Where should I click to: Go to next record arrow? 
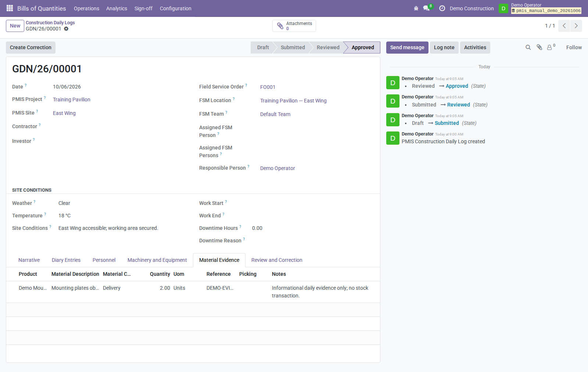pyautogui.click(x=576, y=26)
